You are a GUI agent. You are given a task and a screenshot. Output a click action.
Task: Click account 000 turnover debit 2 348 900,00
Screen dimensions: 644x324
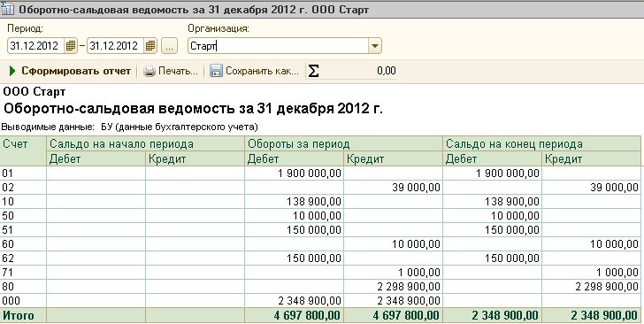[x=310, y=301]
